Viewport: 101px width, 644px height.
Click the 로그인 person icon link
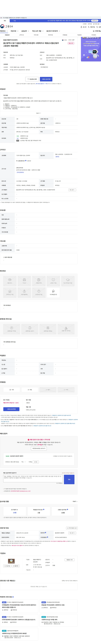tap(84, 27)
